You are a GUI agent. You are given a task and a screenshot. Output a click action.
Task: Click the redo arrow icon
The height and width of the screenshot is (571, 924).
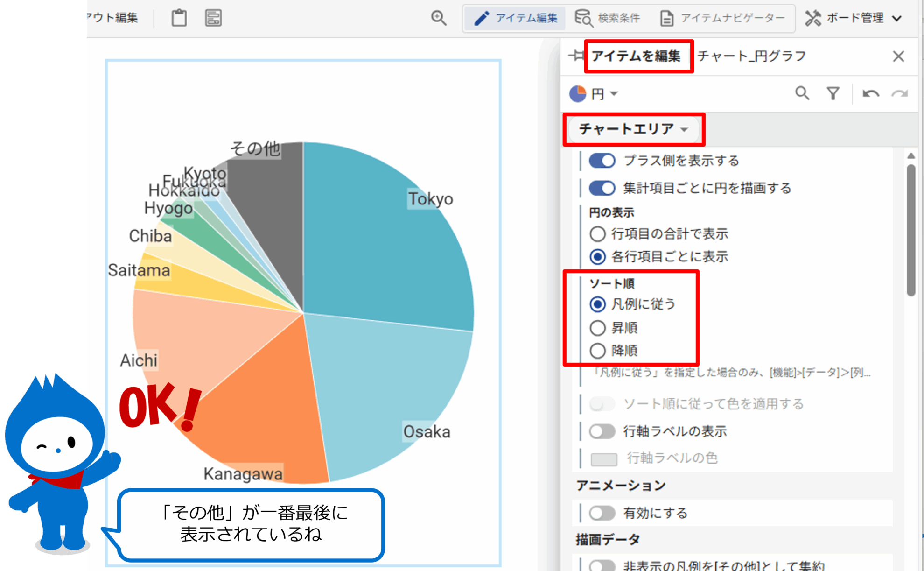click(x=900, y=93)
